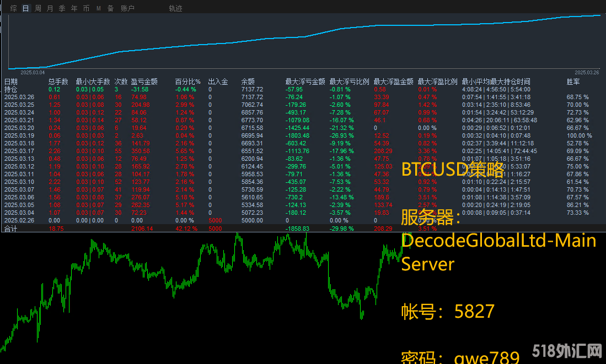The image size is (606, 364).
Task: Select the 年 yearly tab
Action: pos(74,8)
